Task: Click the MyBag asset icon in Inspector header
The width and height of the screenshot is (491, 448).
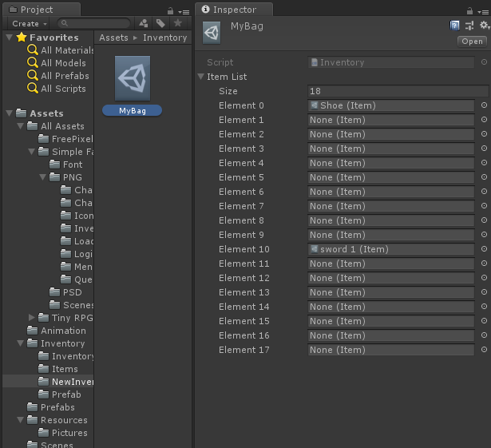Action: [x=212, y=33]
